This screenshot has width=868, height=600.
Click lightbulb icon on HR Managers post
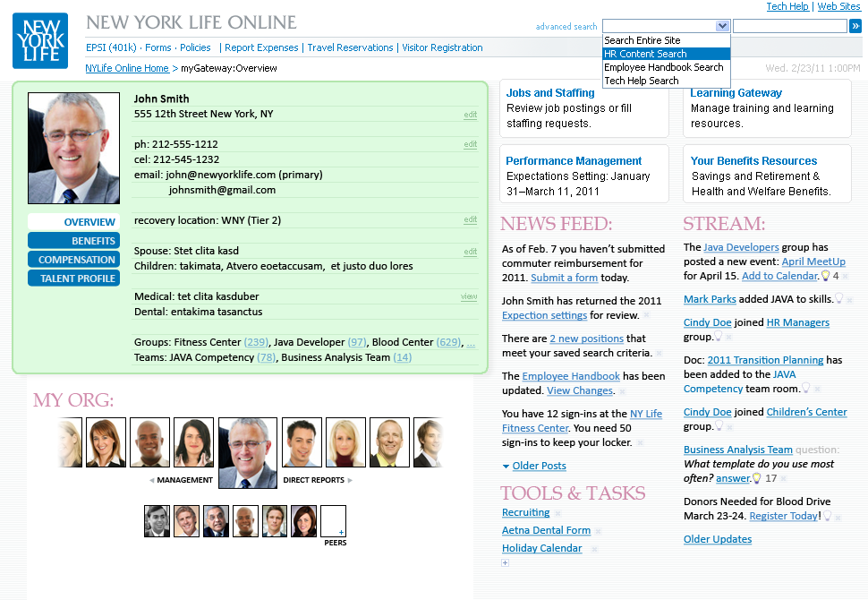tap(718, 337)
